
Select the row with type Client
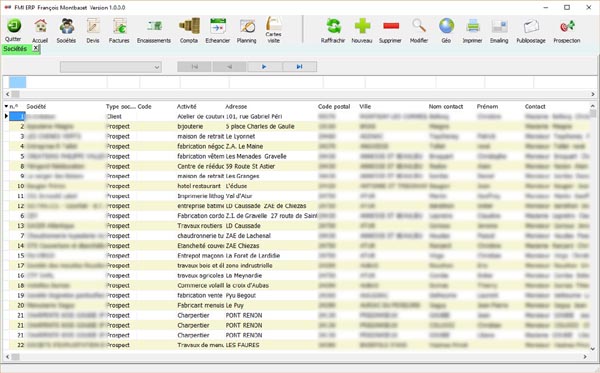point(298,116)
